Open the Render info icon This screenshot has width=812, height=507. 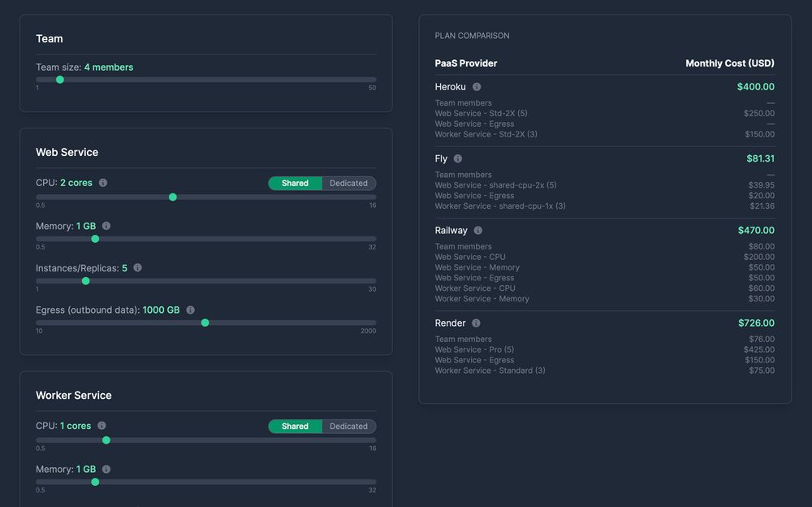pos(476,323)
